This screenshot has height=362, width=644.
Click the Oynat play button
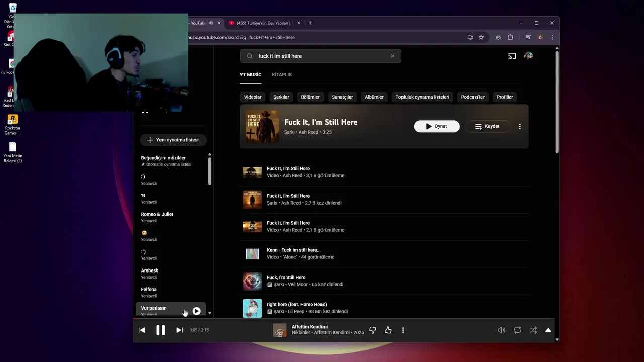pyautogui.click(x=437, y=126)
